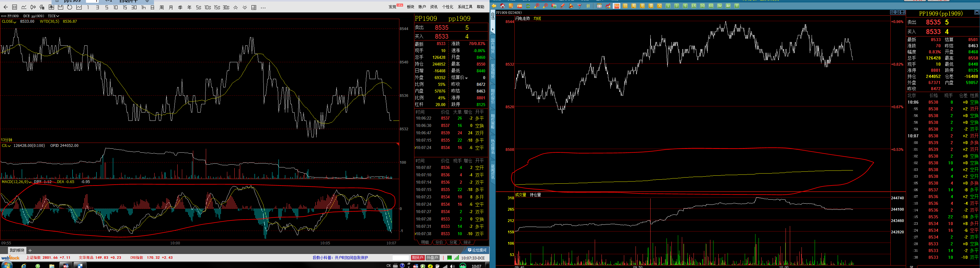The image size is (980, 268).
Task: Click the save floppy disk icon
Action: [60, 7]
